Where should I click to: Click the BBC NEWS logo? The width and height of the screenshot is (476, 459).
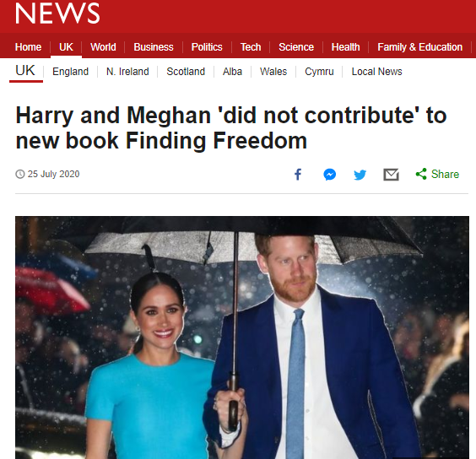pyautogui.click(x=57, y=13)
